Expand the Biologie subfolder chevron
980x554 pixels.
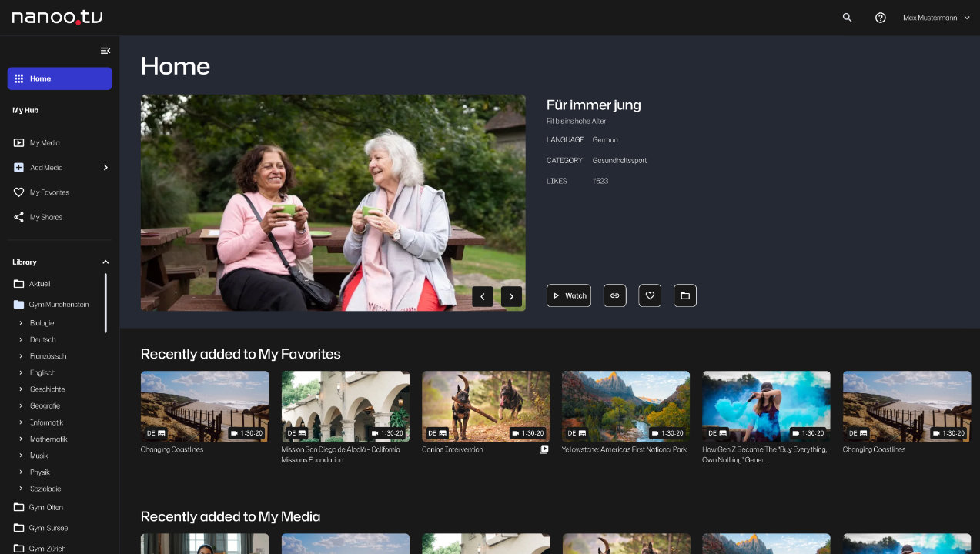pos(21,323)
